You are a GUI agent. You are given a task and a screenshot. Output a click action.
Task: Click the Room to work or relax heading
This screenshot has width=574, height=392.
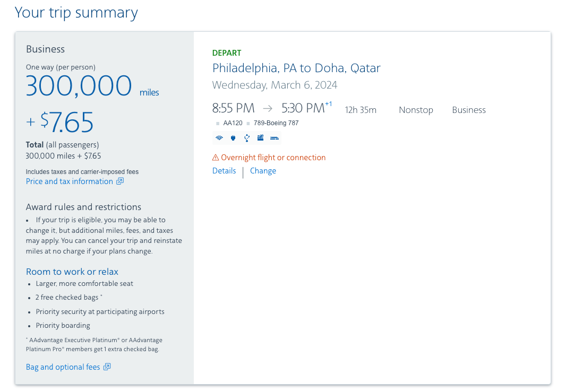click(72, 272)
